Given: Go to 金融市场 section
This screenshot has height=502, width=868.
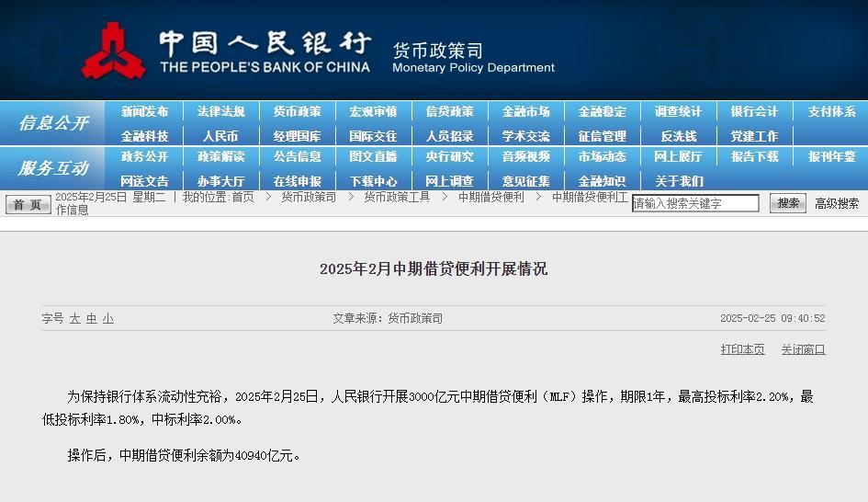Looking at the screenshot, I should point(526,111).
